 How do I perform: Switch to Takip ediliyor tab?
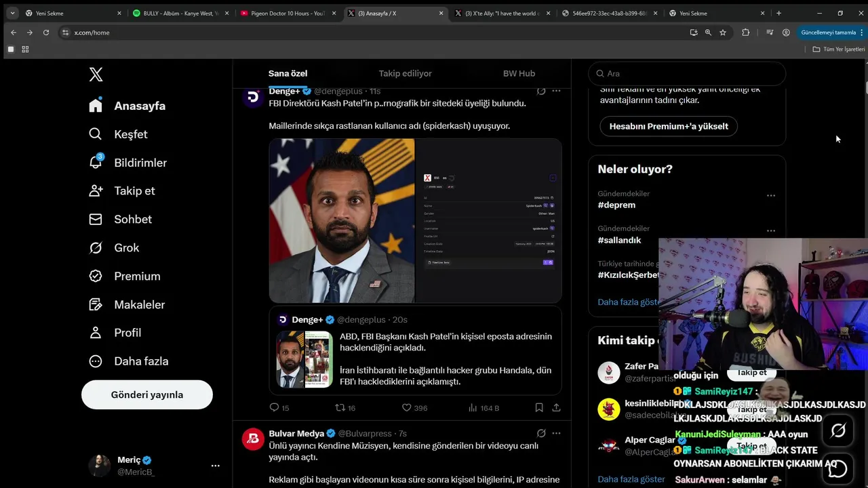pos(405,73)
